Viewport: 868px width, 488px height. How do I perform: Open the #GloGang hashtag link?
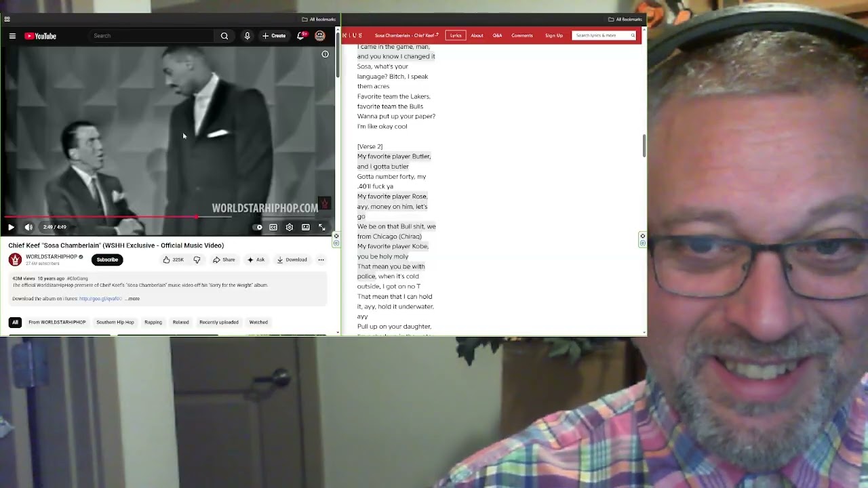[x=77, y=279]
